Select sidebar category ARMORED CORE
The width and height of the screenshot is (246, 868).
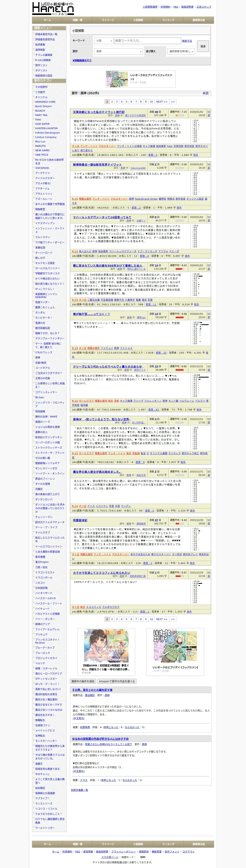click(45, 102)
